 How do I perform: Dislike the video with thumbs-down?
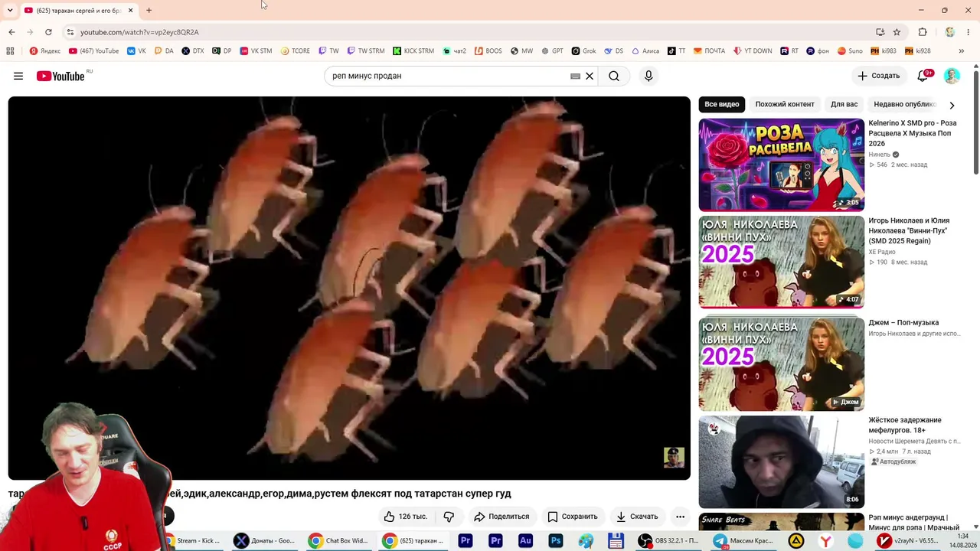[x=449, y=517]
